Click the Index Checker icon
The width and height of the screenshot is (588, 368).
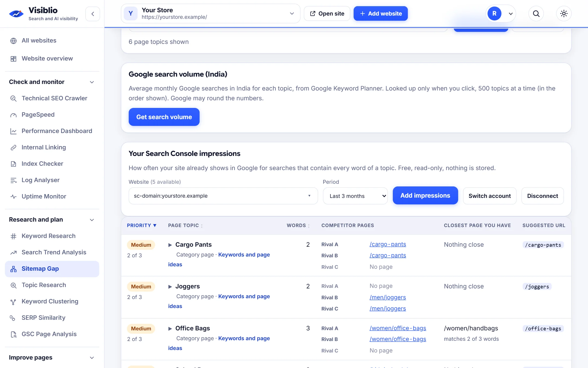(13, 164)
